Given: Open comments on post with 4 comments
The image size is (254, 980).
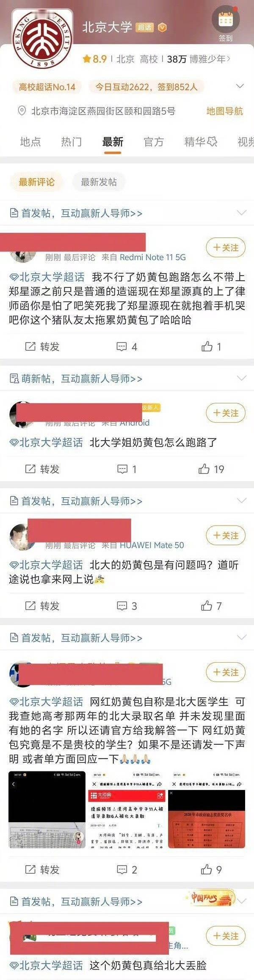Looking at the screenshot, I should (127, 347).
